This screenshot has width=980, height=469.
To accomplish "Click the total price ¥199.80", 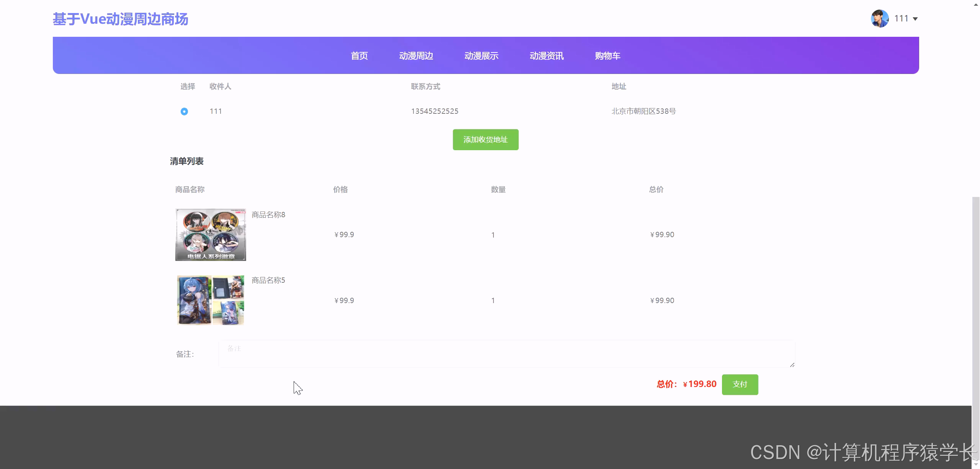I will click(x=700, y=384).
